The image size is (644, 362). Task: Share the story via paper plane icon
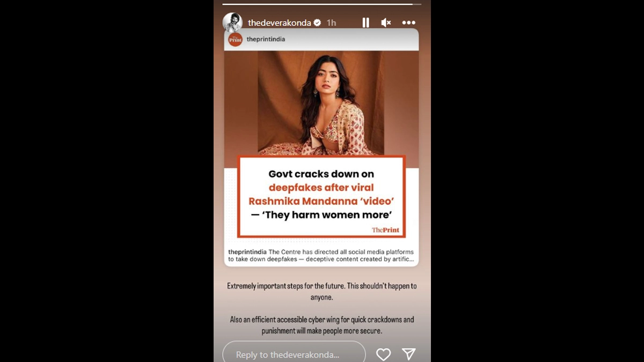coord(409,354)
